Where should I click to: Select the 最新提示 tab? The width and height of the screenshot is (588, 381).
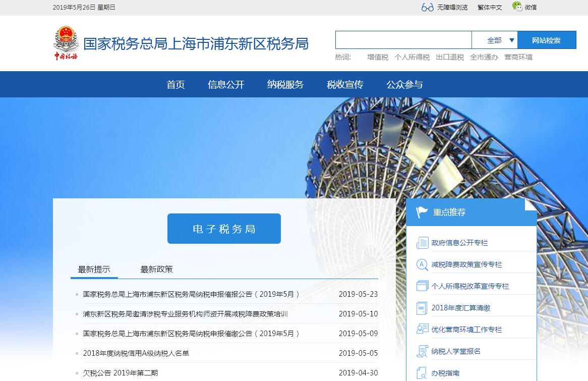tap(94, 269)
